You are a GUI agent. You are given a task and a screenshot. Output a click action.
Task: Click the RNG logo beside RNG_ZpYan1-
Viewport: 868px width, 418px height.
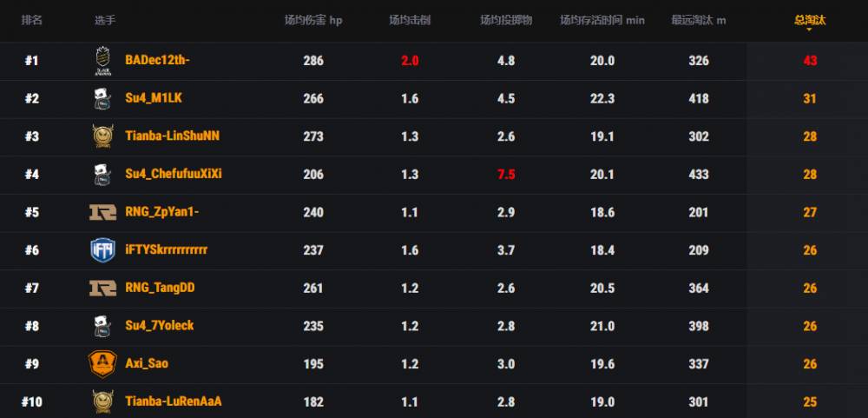tap(102, 212)
